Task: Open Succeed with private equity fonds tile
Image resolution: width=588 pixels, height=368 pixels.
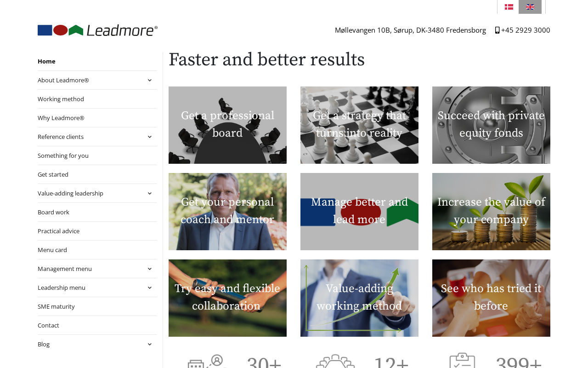Action: point(491,125)
